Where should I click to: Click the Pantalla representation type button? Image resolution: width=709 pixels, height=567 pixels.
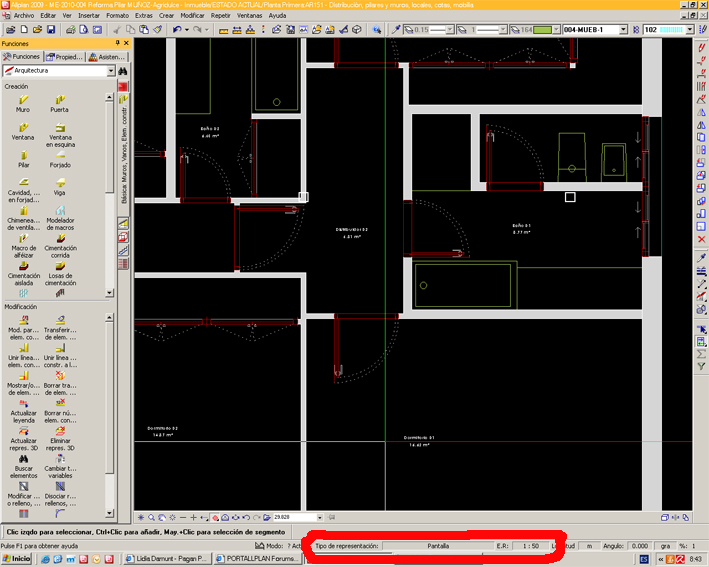coord(438,546)
